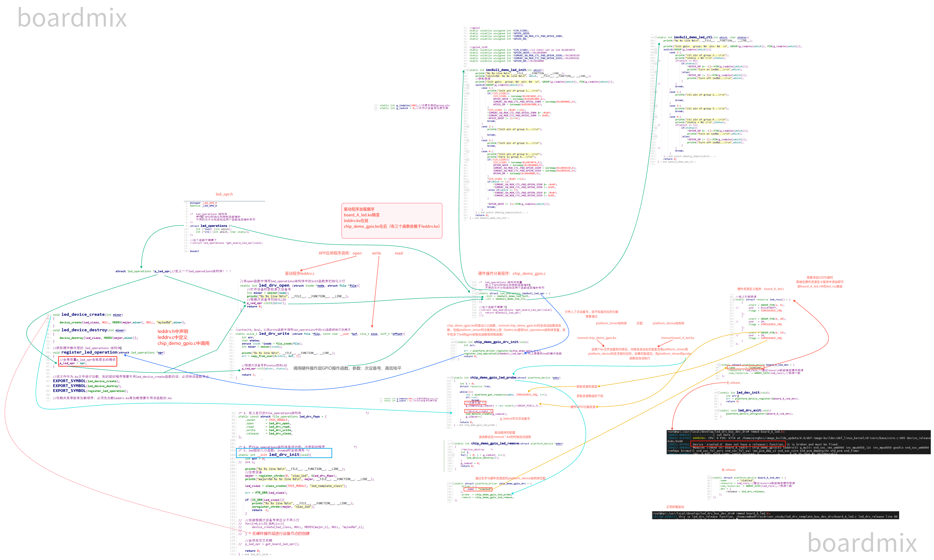Click the led_drv_init function name
Image resolution: width=934 pixels, height=560 pixels.
pyautogui.click(x=284, y=455)
